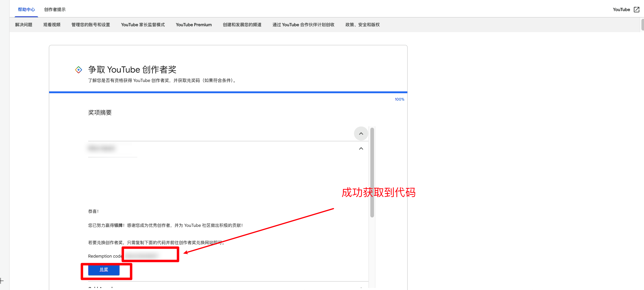This screenshot has width=644, height=290.
Task: Select 政策、安全和版权 menu item
Action: [x=362, y=25]
